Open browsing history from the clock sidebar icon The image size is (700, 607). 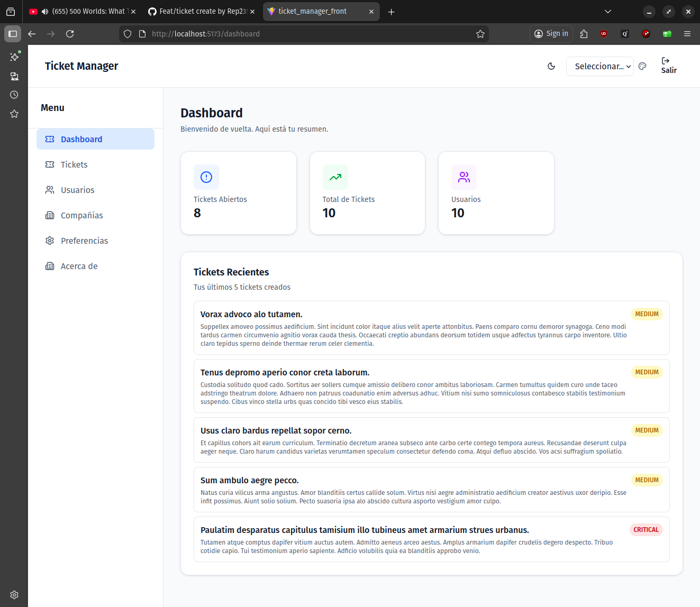tap(14, 95)
